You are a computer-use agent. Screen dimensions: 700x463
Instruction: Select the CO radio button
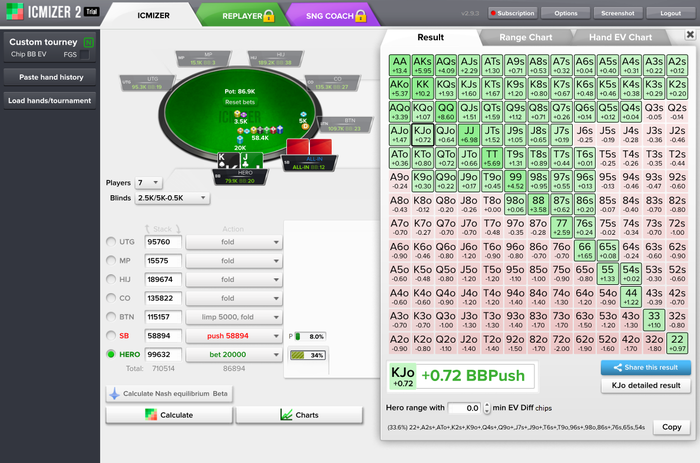pyautogui.click(x=111, y=298)
